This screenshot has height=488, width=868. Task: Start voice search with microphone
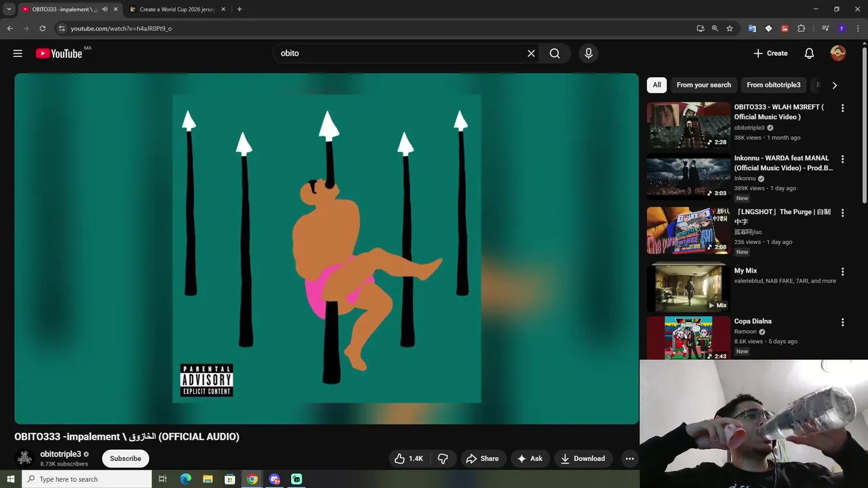click(x=589, y=54)
